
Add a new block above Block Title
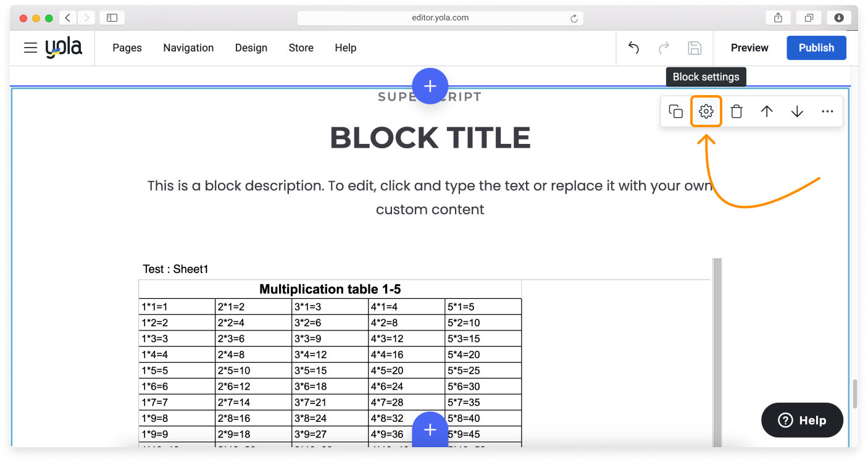430,86
